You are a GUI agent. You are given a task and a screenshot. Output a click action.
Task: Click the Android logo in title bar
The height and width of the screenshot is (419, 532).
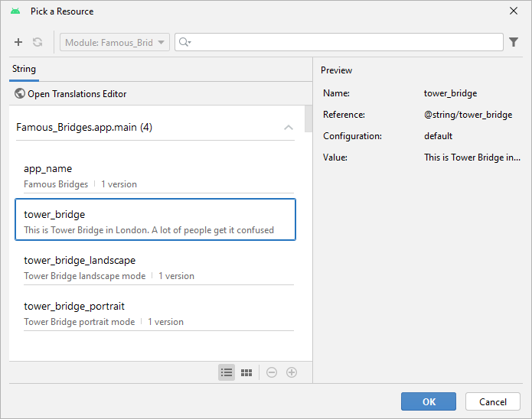15,11
